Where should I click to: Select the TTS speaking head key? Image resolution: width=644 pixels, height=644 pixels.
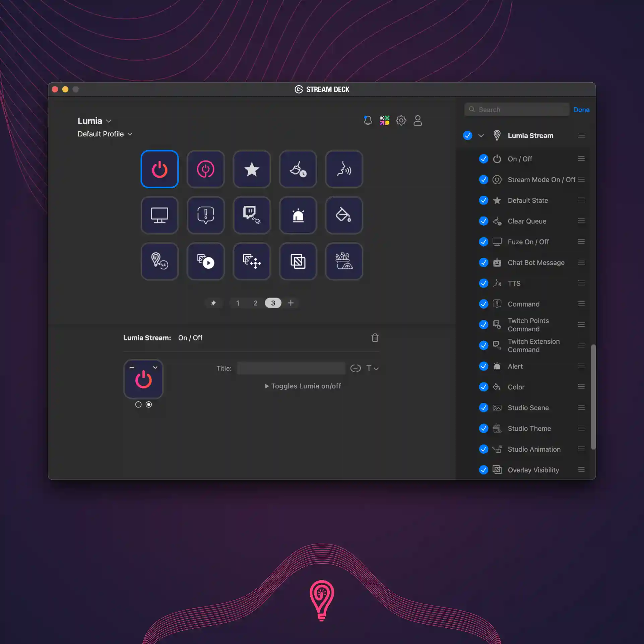344,169
